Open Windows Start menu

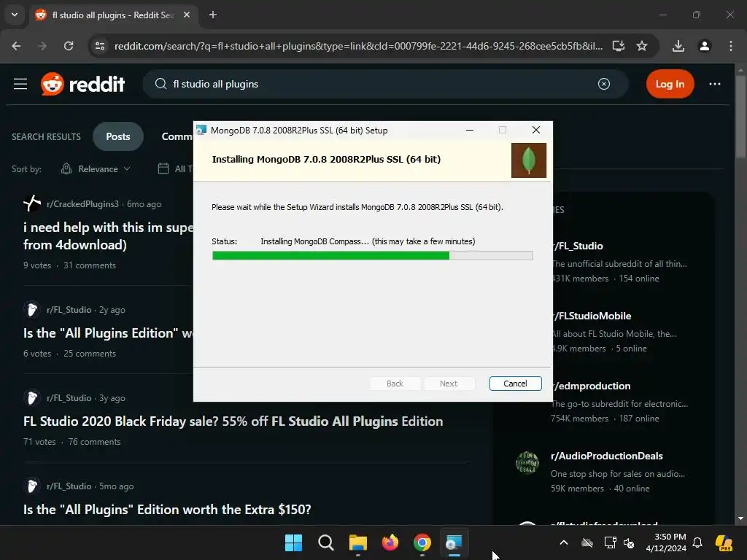293,542
